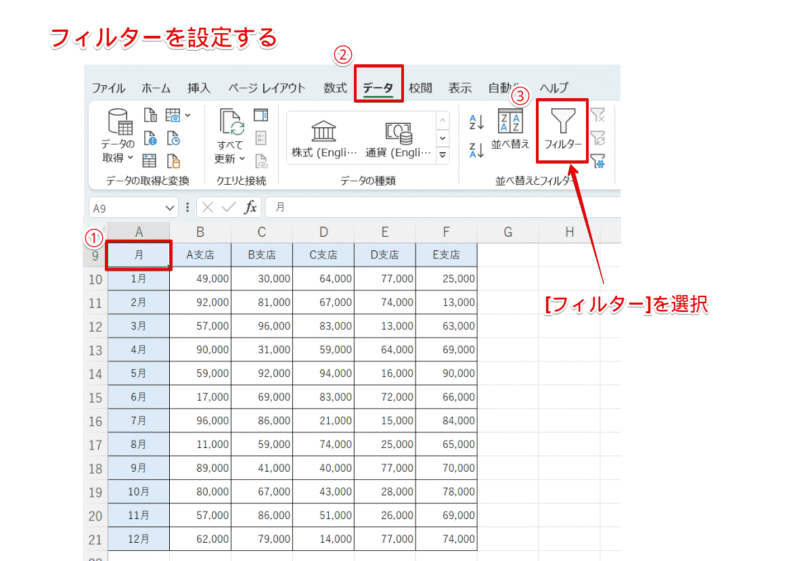
Task: Click the data types gallery down arrow
Action: [442, 138]
